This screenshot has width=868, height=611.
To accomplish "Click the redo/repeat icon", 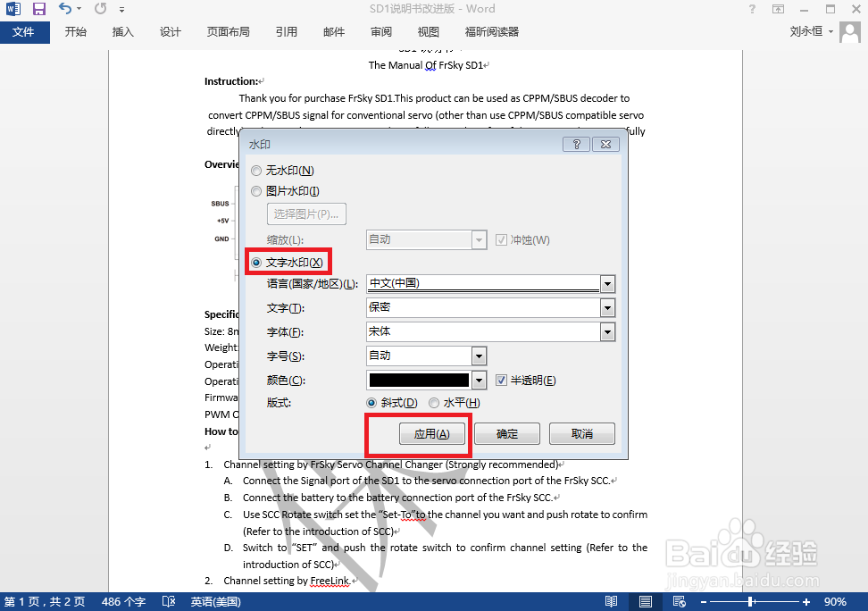I will (x=100, y=9).
